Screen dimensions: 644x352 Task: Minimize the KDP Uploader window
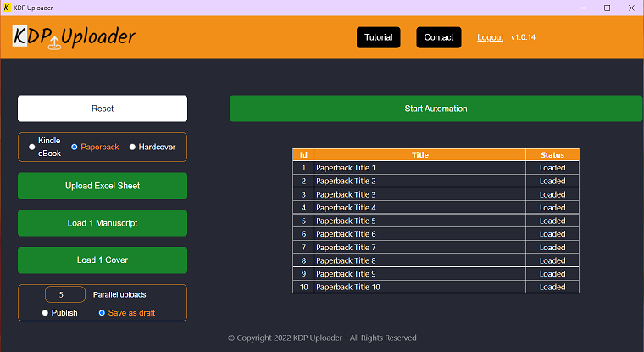pyautogui.click(x=583, y=8)
